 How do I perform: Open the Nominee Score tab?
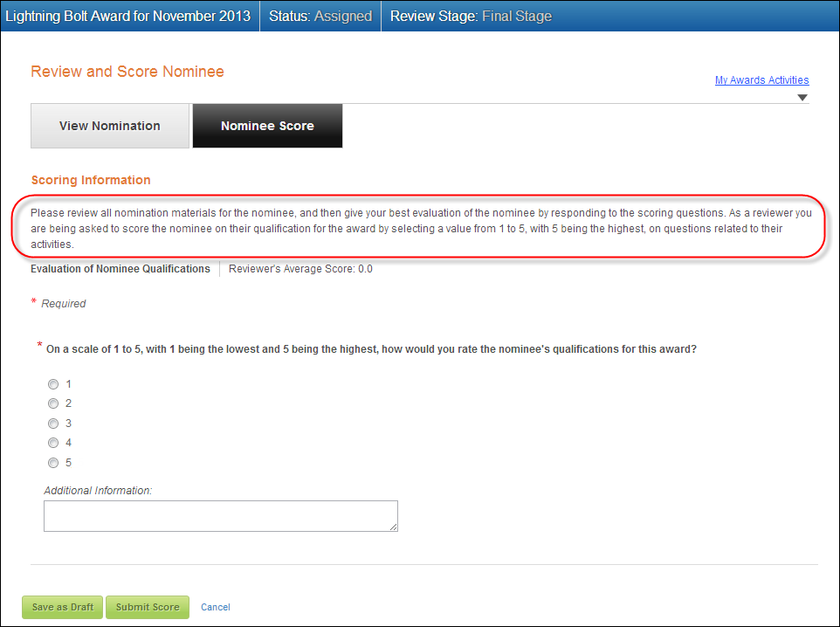(x=267, y=126)
